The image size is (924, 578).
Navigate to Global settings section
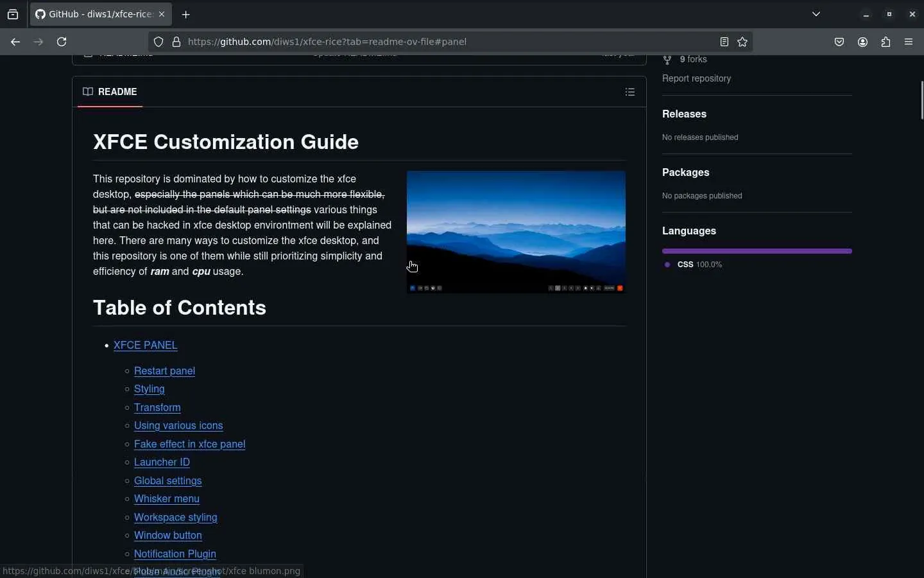click(x=168, y=480)
